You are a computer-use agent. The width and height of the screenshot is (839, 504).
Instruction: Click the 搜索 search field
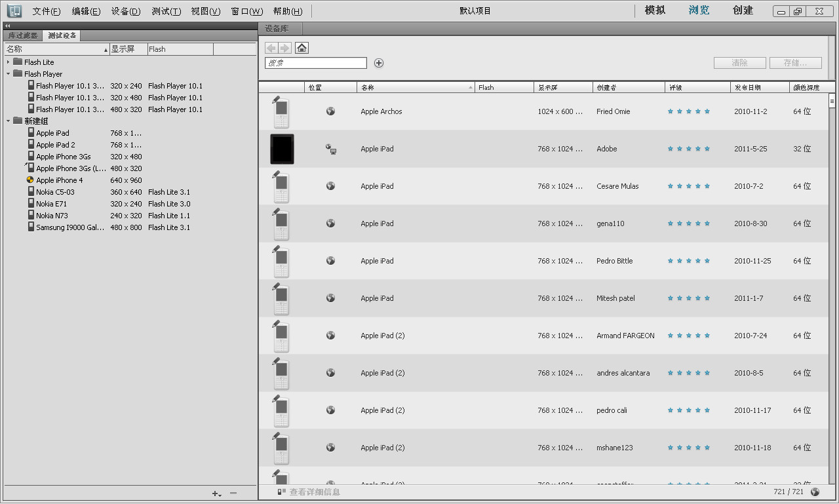click(x=316, y=63)
